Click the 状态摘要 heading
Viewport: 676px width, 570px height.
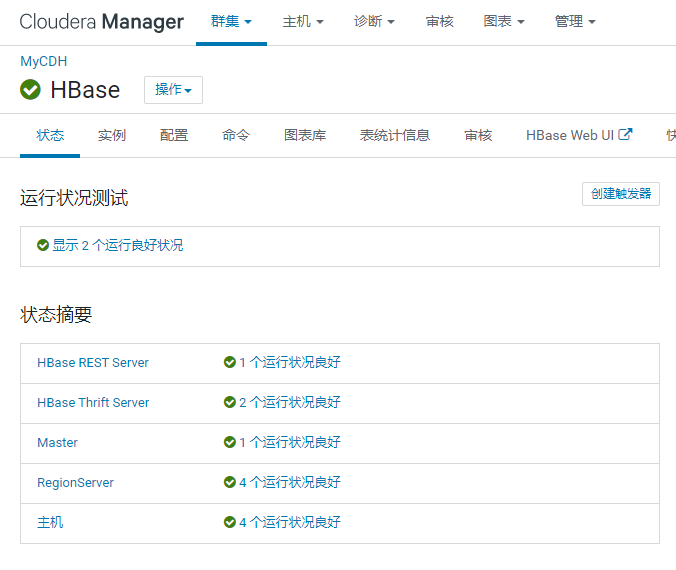click(x=56, y=314)
